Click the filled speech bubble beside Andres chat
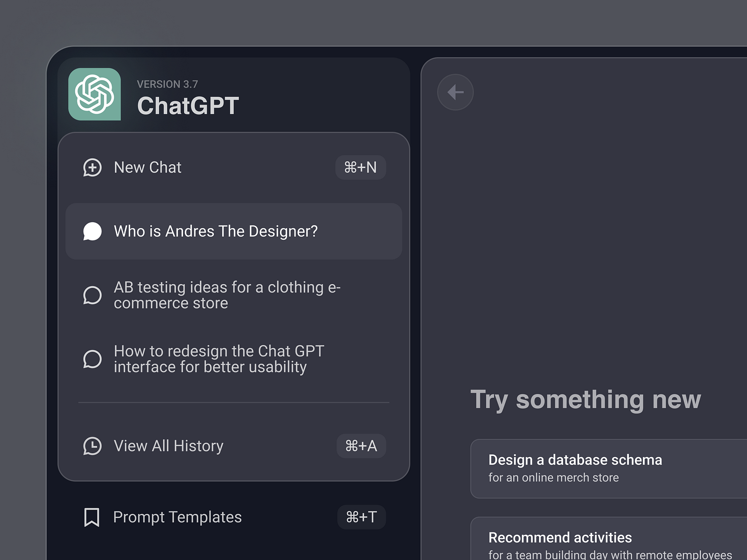The image size is (747, 560). click(x=93, y=231)
